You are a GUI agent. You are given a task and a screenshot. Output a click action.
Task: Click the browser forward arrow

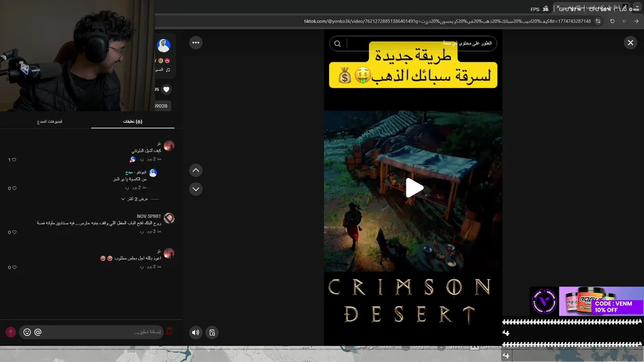(x=636, y=21)
